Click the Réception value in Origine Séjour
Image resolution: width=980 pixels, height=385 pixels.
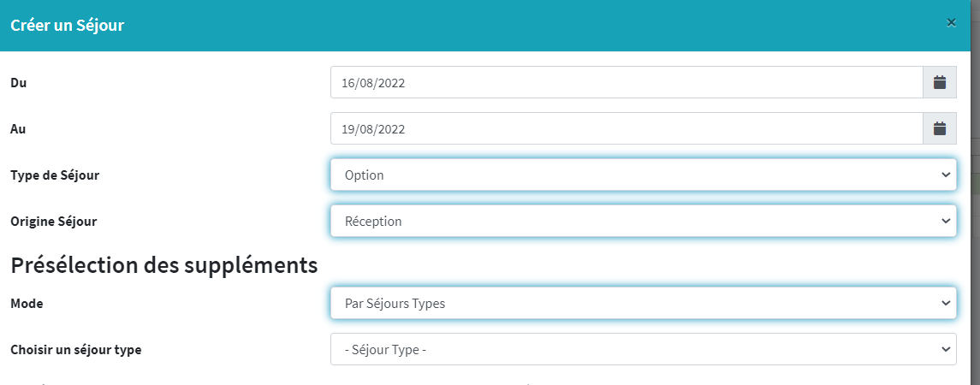pos(373,222)
